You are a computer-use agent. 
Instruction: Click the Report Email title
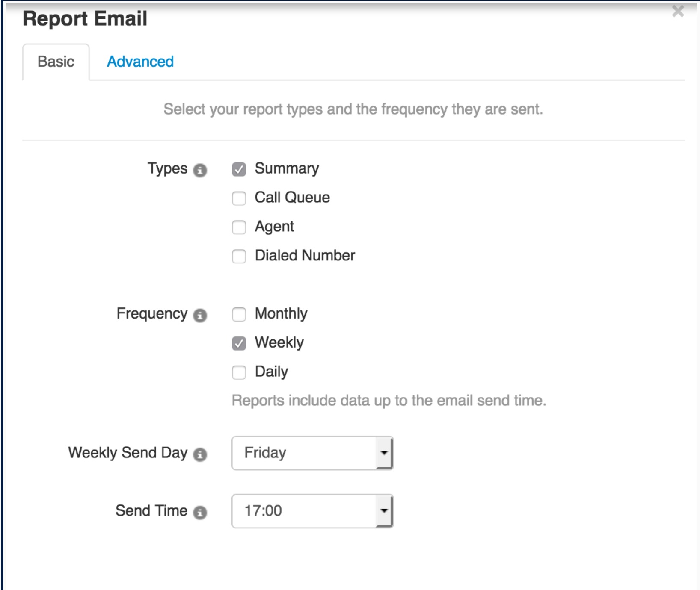[85, 18]
